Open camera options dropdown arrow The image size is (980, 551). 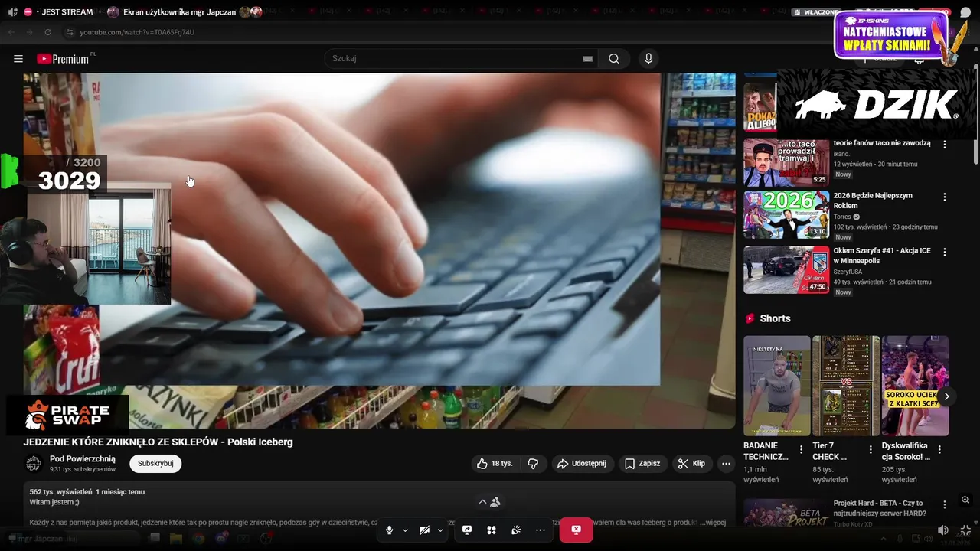pyautogui.click(x=440, y=530)
